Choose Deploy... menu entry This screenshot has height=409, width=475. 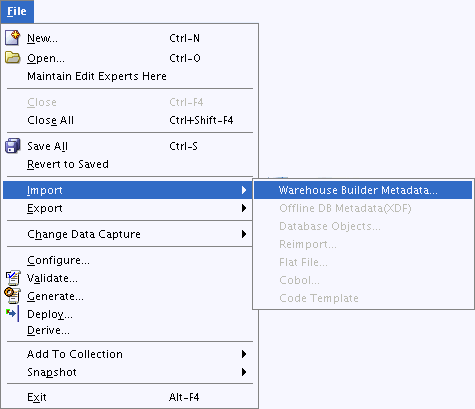[50, 314]
